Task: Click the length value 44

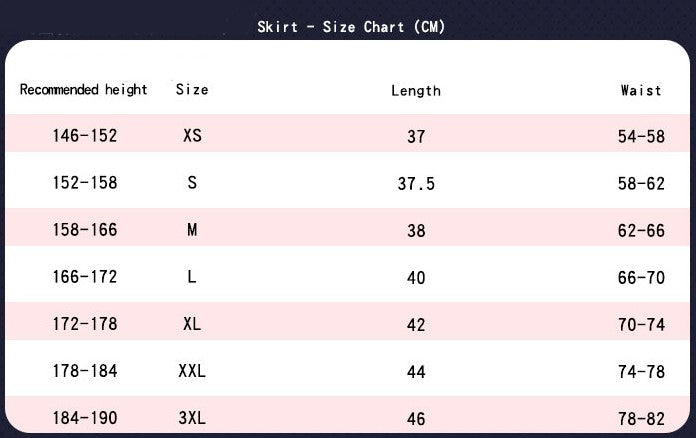Action: pos(416,372)
